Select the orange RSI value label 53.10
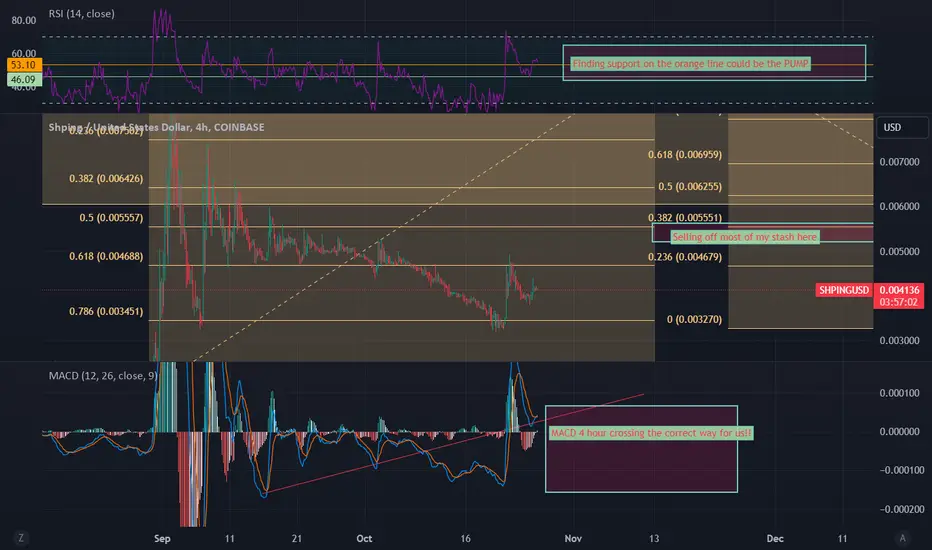 click(24, 65)
